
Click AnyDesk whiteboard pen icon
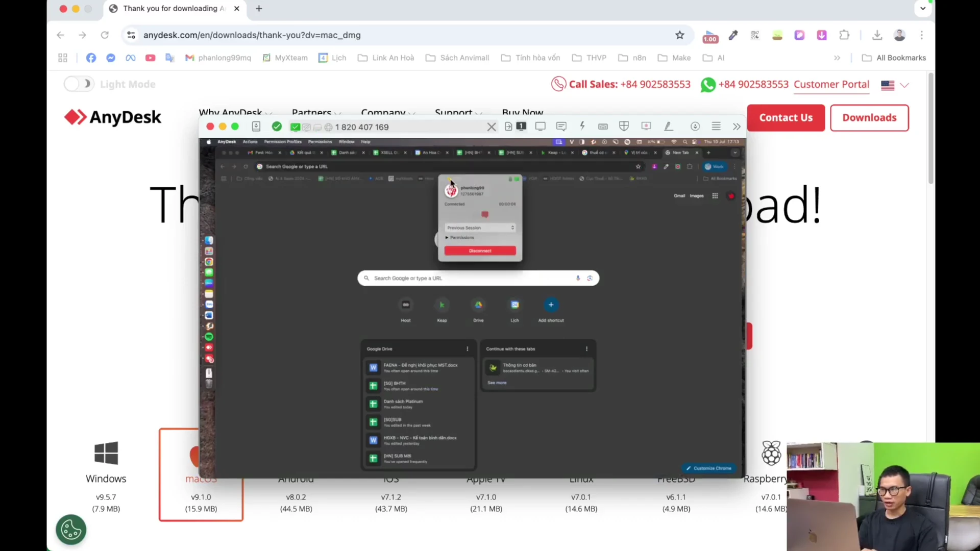(668, 126)
